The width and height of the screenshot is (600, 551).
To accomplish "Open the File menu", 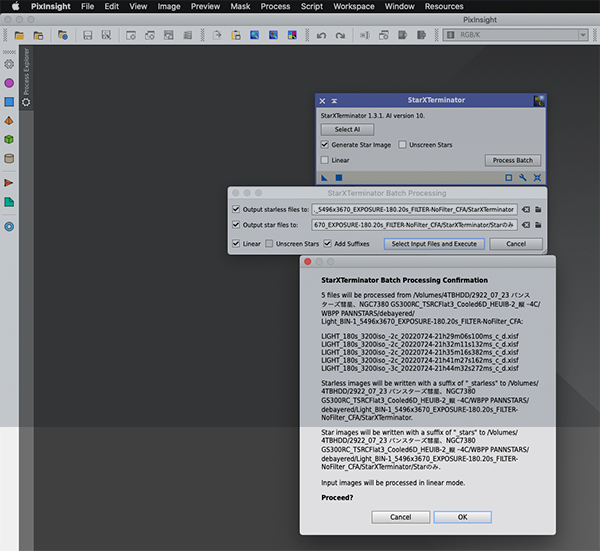I will pyautogui.click(x=87, y=7).
